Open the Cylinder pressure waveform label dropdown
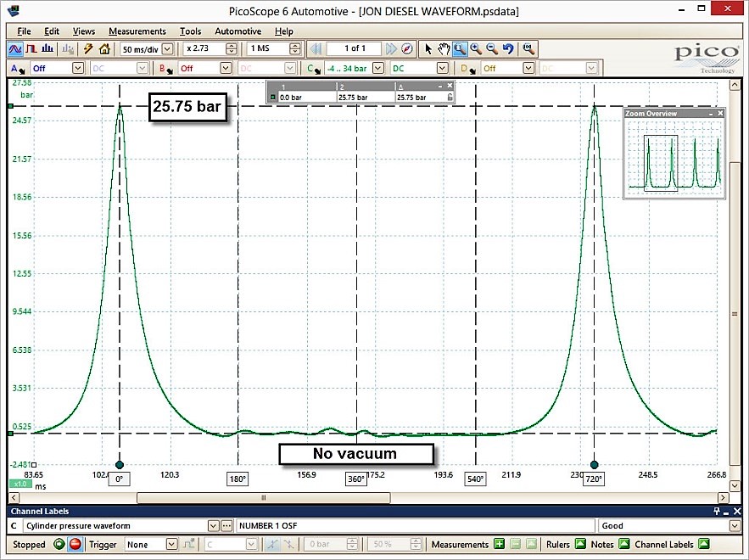 tap(214, 525)
